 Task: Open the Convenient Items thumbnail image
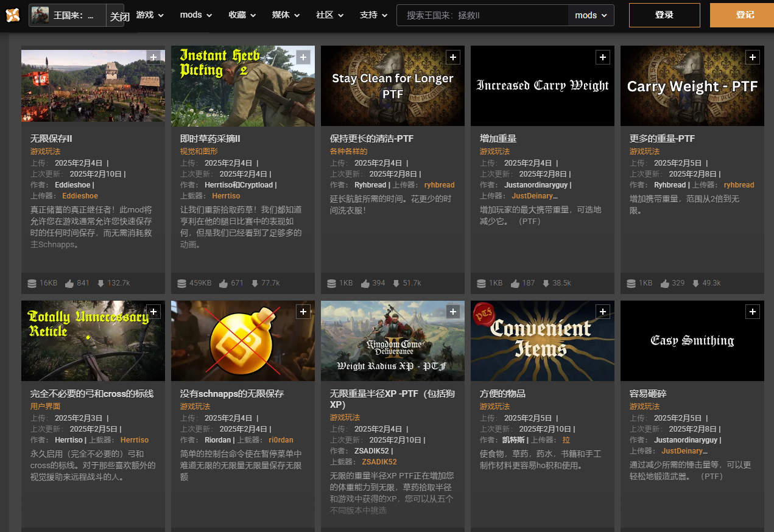click(x=543, y=341)
